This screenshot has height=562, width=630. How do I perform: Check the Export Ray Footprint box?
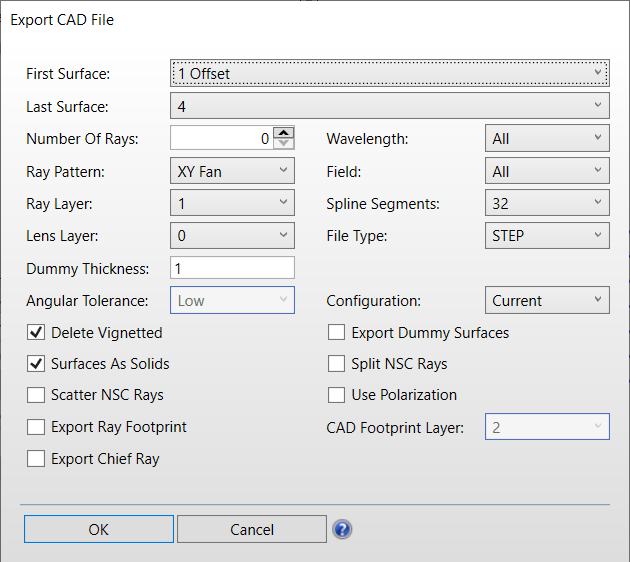coord(36,427)
